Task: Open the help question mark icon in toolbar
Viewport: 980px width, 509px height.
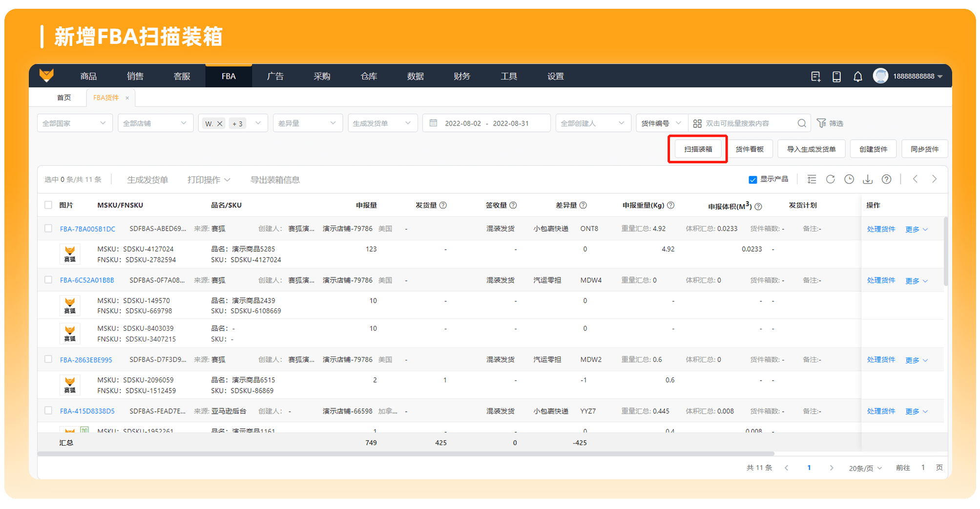Action: pyautogui.click(x=886, y=179)
